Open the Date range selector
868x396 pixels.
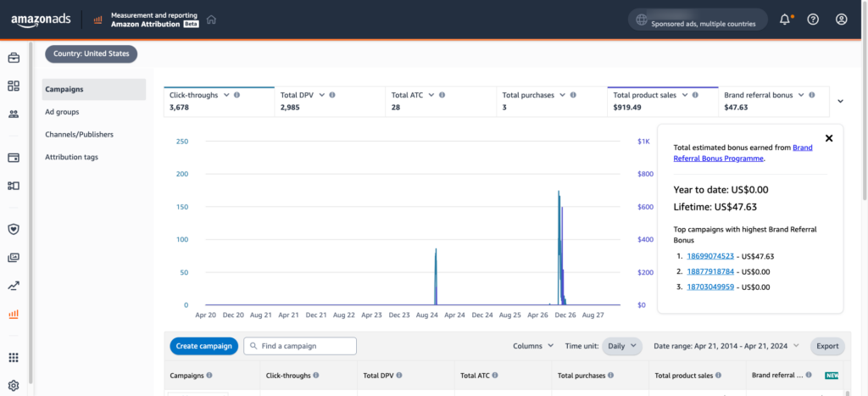[x=726, y=346]
